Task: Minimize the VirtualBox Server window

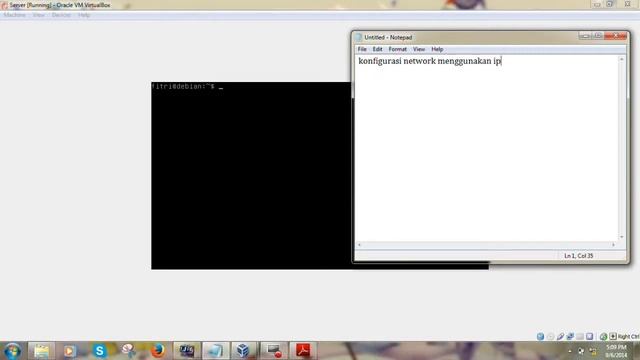Action: click(597, 4)
